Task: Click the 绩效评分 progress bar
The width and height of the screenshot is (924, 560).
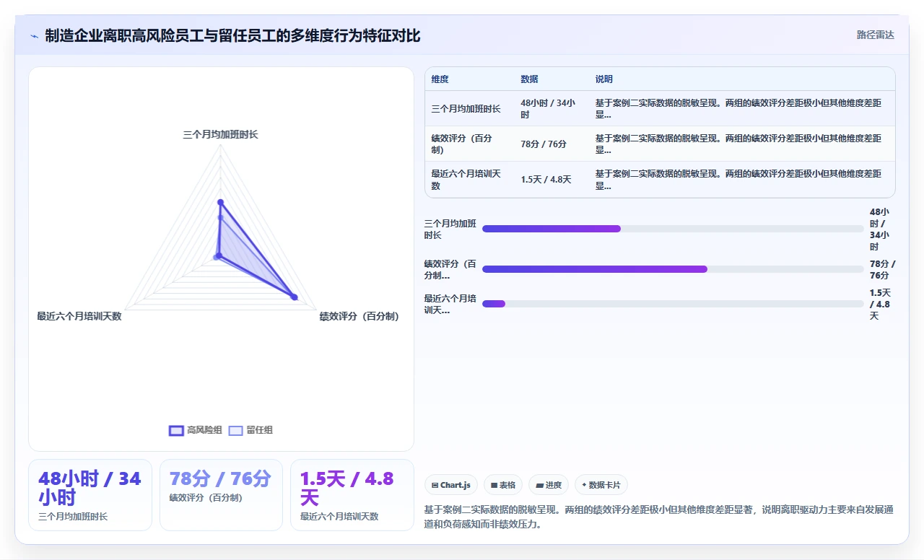Action: (673, 269)
